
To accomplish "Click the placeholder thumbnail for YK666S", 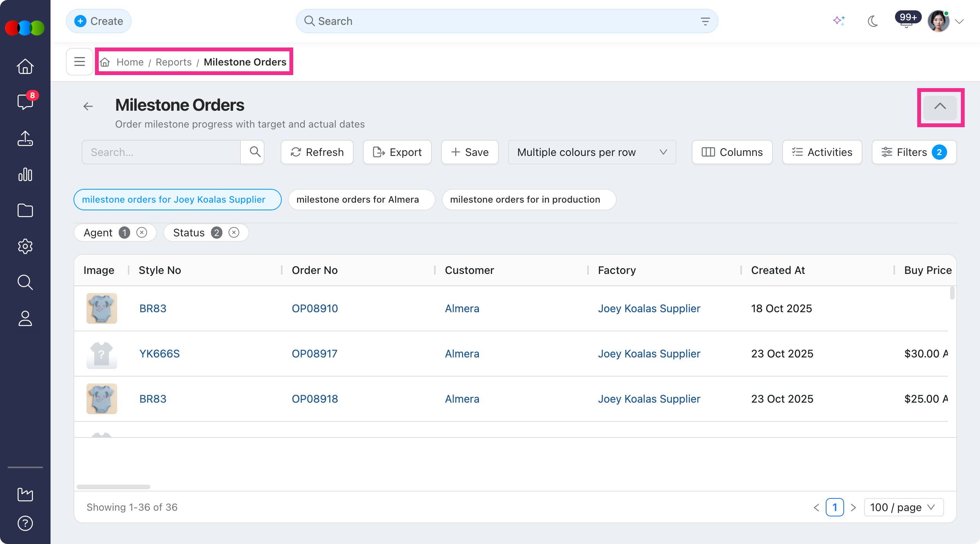I will coord(102,354).
